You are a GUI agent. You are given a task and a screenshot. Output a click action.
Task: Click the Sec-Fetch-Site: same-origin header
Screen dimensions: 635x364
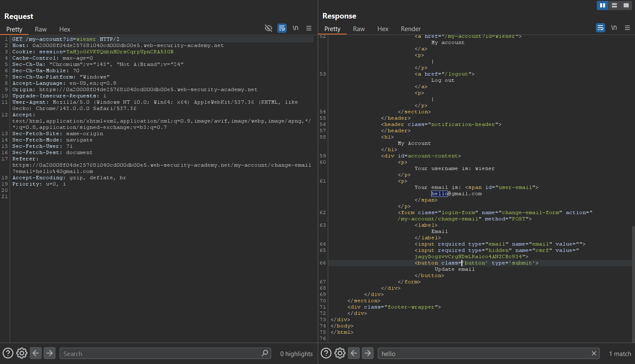tap(58, 134)
